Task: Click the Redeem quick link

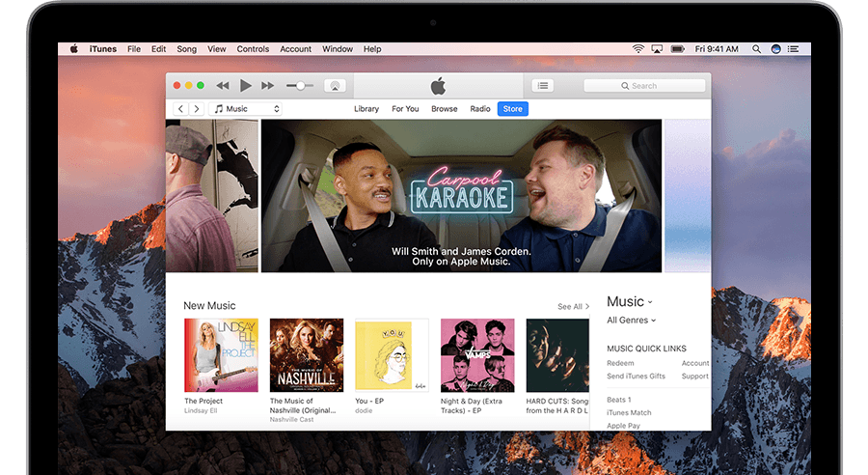Action: 620,363
